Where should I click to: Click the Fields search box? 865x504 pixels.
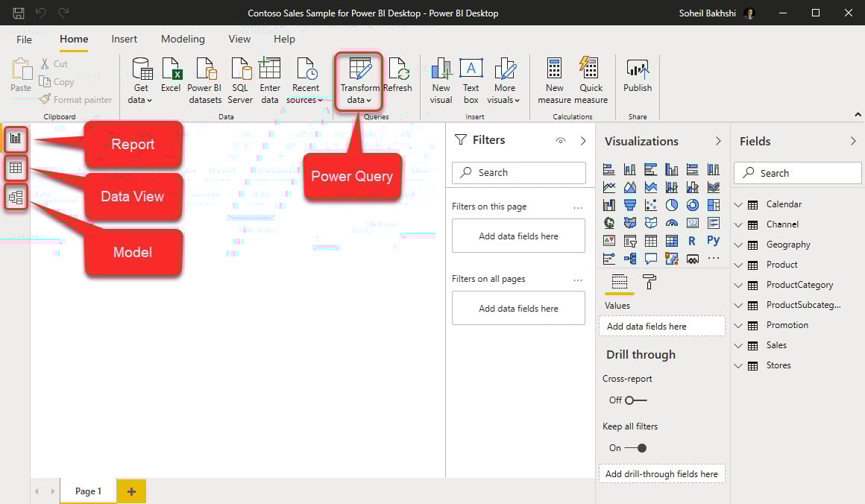(x=797, y=173)
